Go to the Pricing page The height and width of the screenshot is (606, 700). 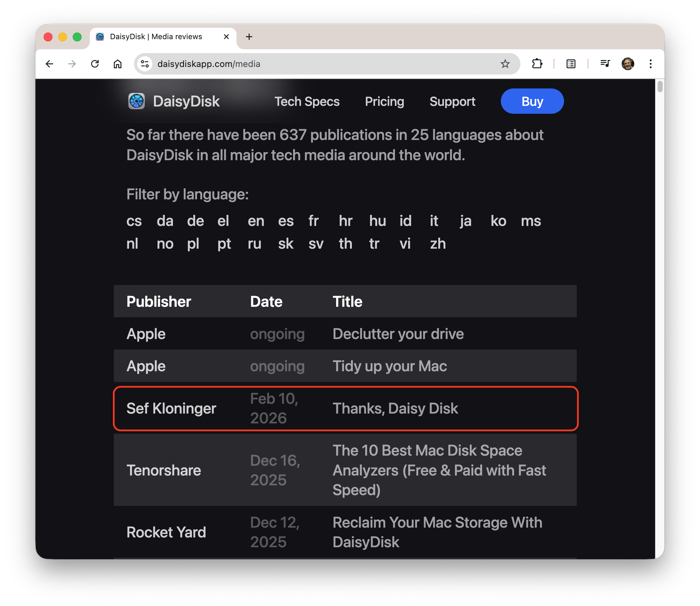coord(384,101)
